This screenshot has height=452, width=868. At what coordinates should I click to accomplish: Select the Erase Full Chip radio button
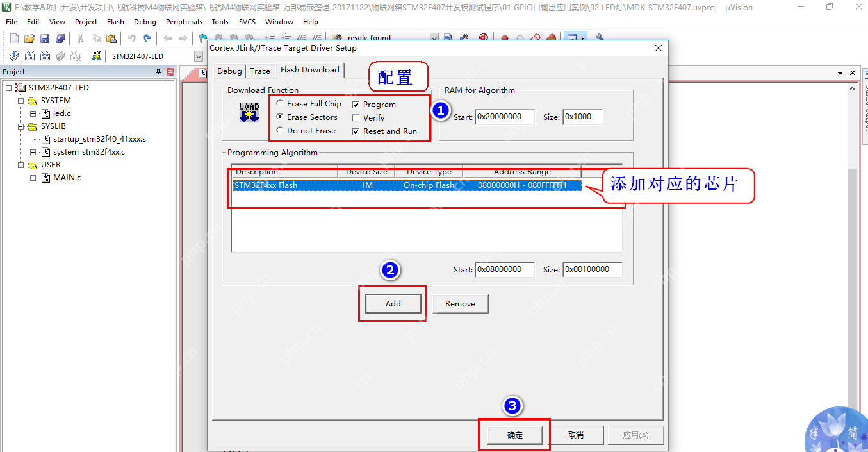pos(279,104)
